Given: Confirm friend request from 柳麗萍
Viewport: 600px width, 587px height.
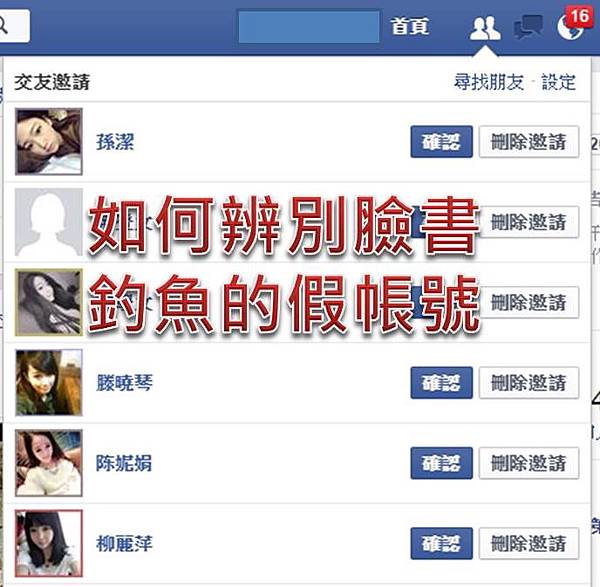Looking at the screenshot, I should (x=442, y=543).
